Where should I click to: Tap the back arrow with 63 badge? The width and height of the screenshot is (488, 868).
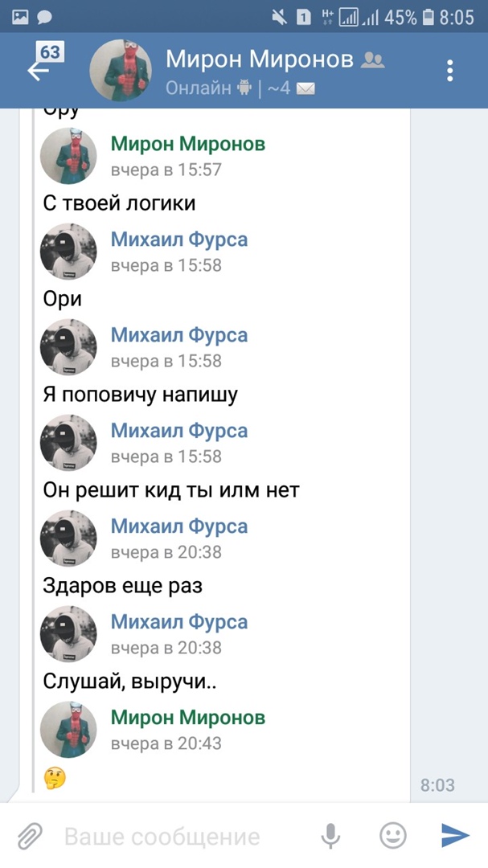40,68
